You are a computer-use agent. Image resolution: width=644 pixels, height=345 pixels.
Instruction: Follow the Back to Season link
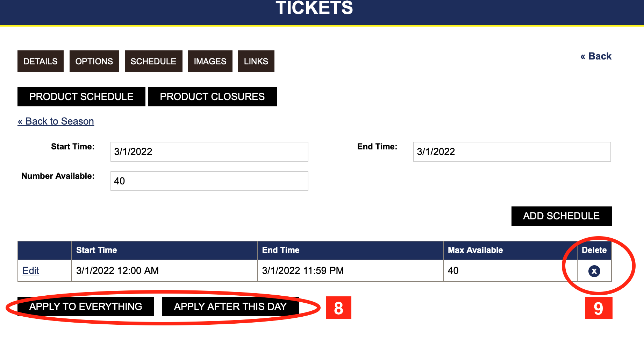[56, 121]
